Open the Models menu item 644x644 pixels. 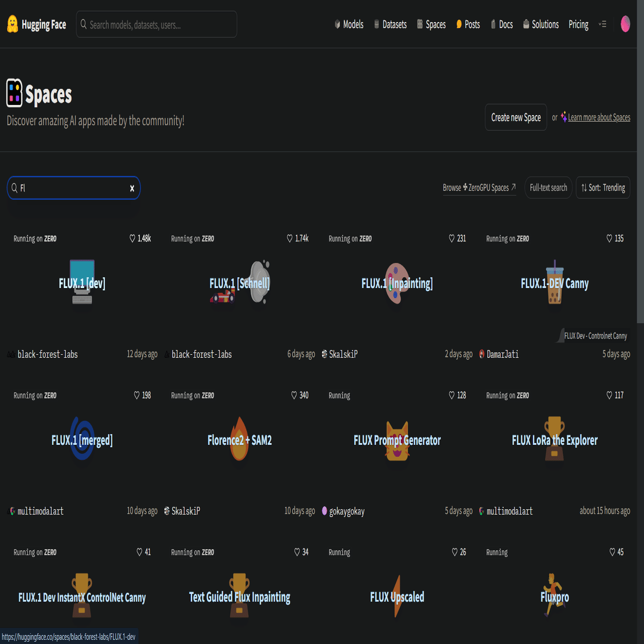(349, 24)
